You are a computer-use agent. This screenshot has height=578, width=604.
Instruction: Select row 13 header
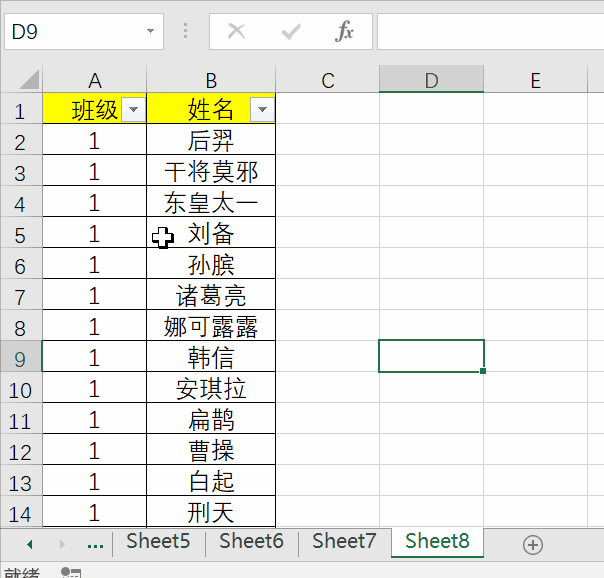point(21,481)
